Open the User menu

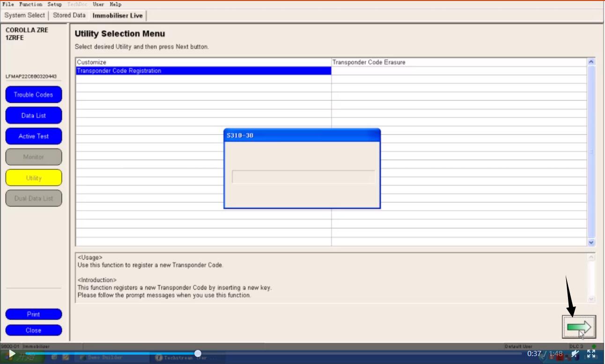click(98, 4)
